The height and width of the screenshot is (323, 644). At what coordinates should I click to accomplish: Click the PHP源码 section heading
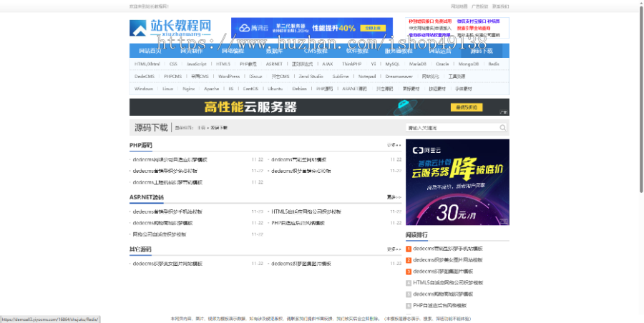pos(141,145)
